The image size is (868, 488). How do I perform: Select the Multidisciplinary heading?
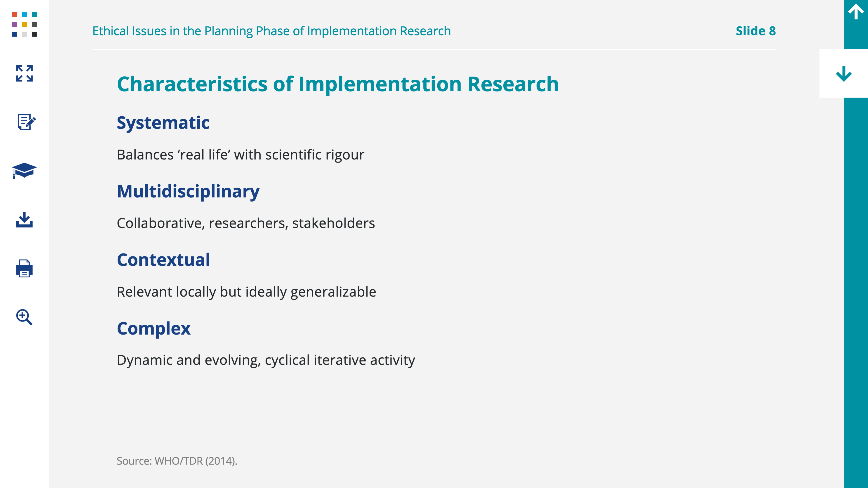188,191
